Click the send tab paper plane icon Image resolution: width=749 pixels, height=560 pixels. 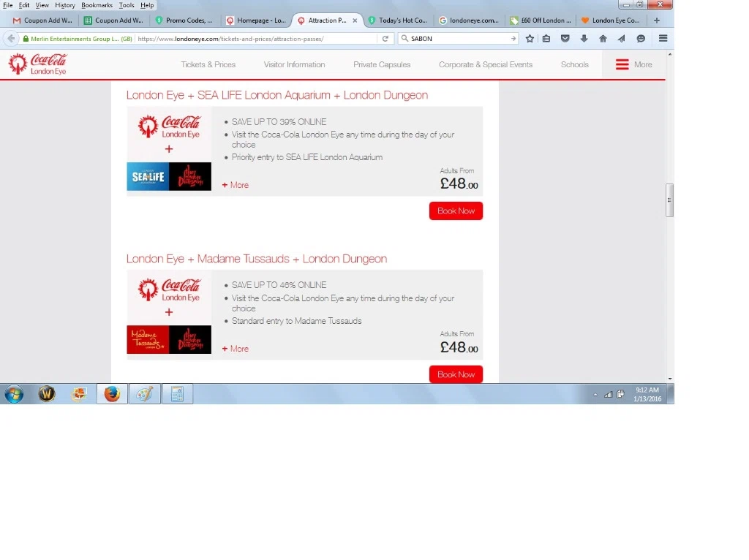click(x=622, y=39)
